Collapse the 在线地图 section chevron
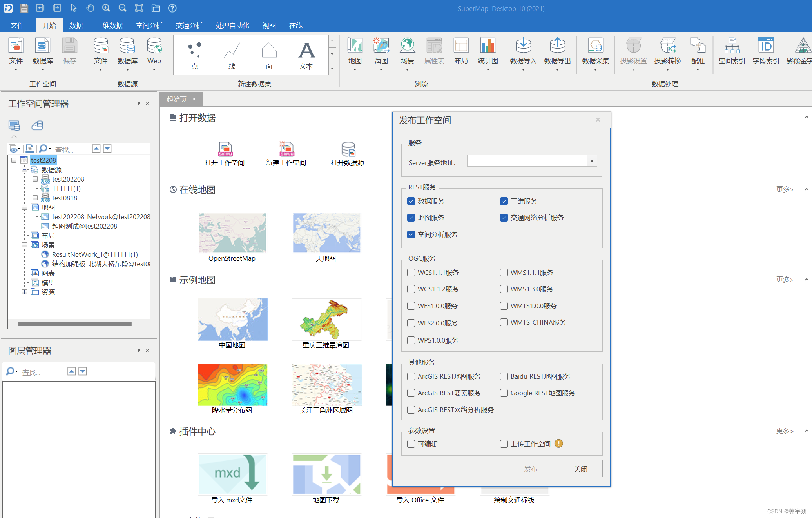The width and height of the screenshot is (812, 518). (807, 189)
